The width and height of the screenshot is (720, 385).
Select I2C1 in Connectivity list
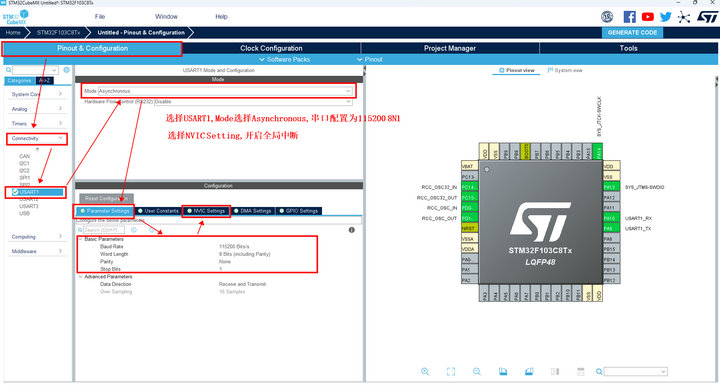pos(24,164)
